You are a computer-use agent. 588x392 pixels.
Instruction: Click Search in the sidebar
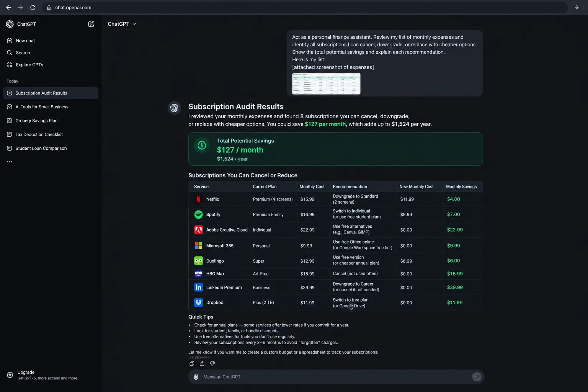[23, 53]
